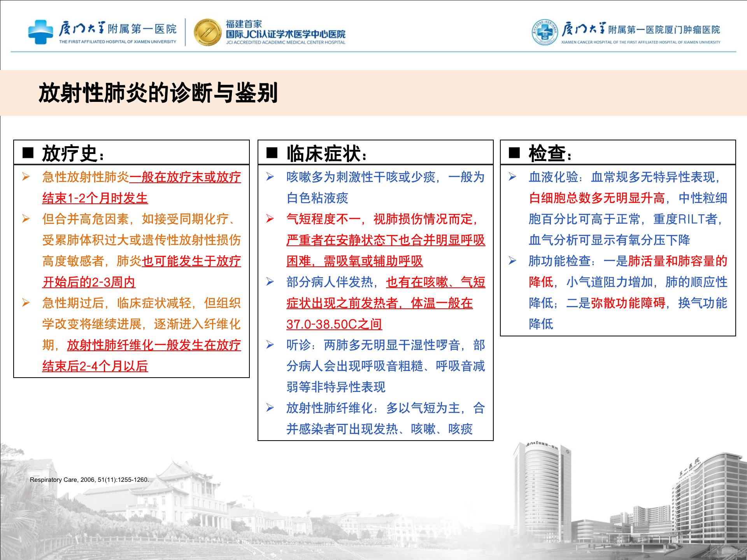Screen dimensions: 747x560
Task: Click the black square bullet beside 放疗史
Action: pos(28,153)
